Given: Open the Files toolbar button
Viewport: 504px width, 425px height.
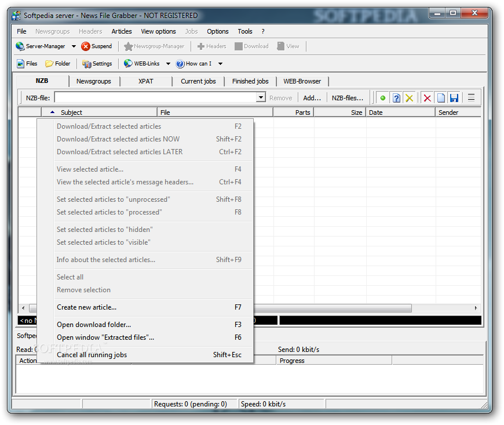Looking at the screenshot, I should [27, 64].
